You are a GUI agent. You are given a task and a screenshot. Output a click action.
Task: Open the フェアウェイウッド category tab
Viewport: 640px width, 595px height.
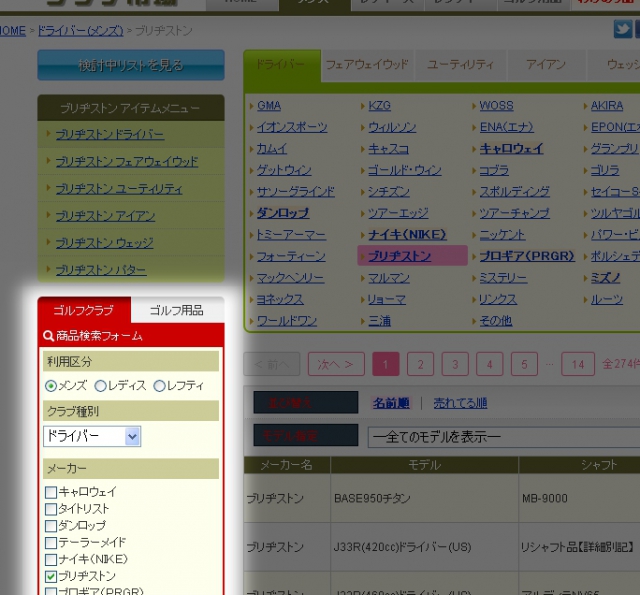point(367,65)
